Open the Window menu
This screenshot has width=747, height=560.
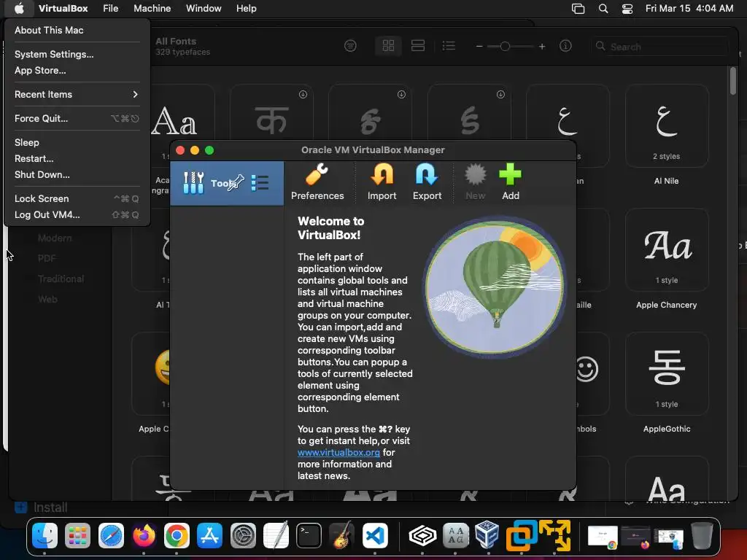coord(204,8)
